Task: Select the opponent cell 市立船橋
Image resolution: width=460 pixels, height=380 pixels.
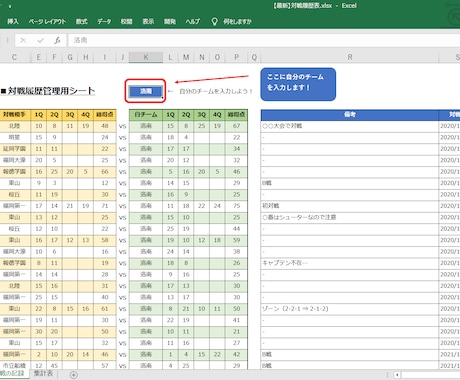Action: tap(14, 365)
